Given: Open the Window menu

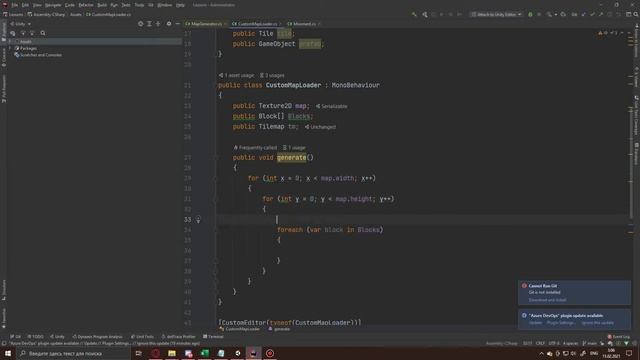Looking at the screenshot, I should click(x=165, y=5).
